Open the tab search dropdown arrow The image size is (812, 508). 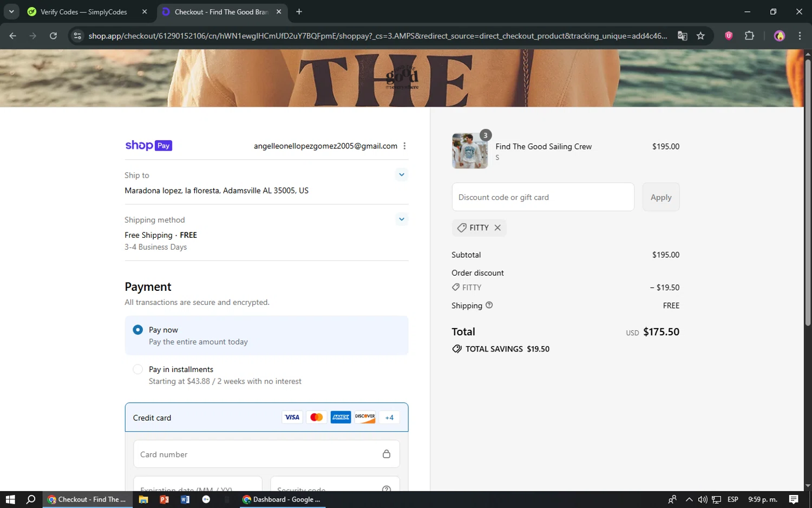tap(11, 11)
